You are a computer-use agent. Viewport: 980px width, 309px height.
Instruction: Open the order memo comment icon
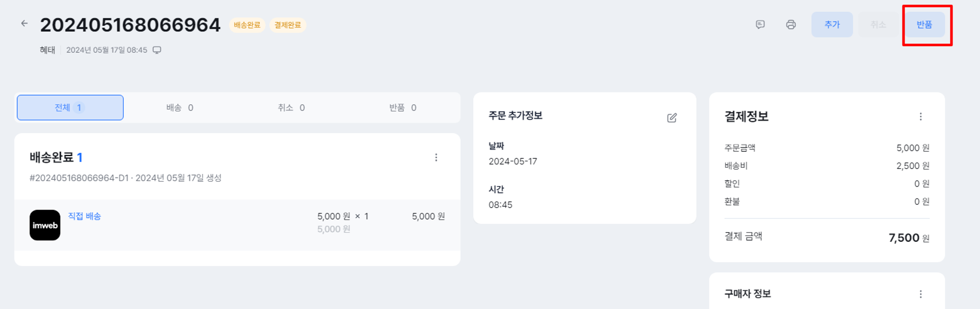coord(760,24)
